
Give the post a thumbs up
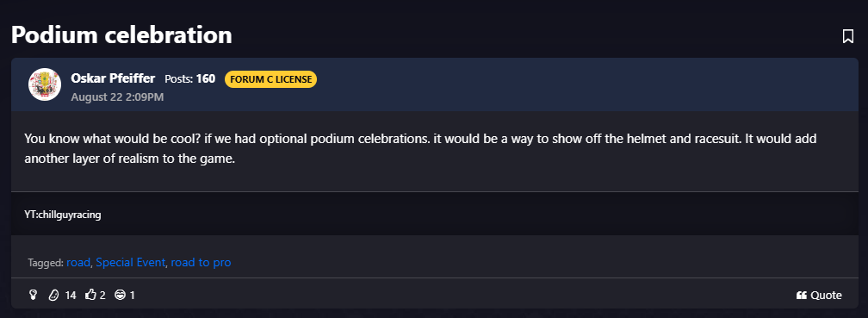tap(90, 295)
